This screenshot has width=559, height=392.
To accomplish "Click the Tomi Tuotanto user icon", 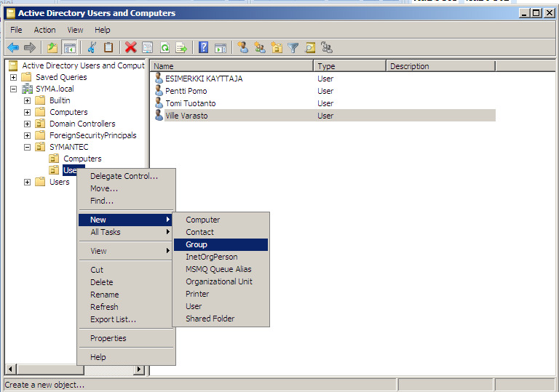I will point(159,103).
